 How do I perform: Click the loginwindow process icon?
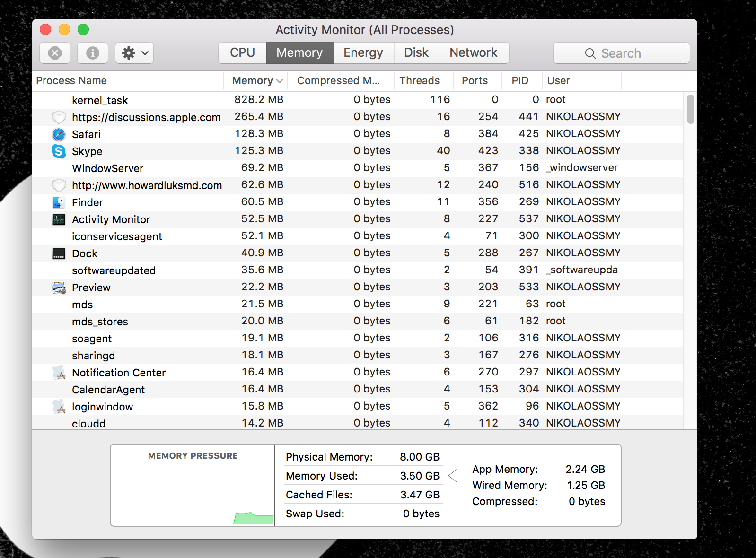[59, 407]
